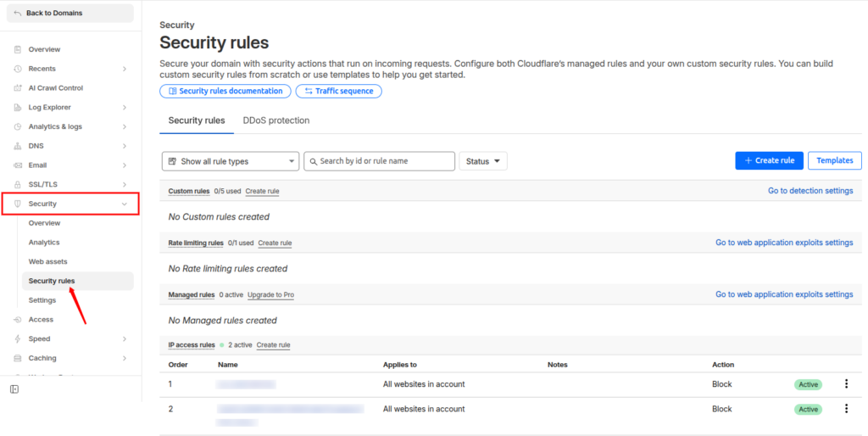Click Upgrade to Pro link
The width and height of the screenshot is (868, 436).
(x=270, y=294)
